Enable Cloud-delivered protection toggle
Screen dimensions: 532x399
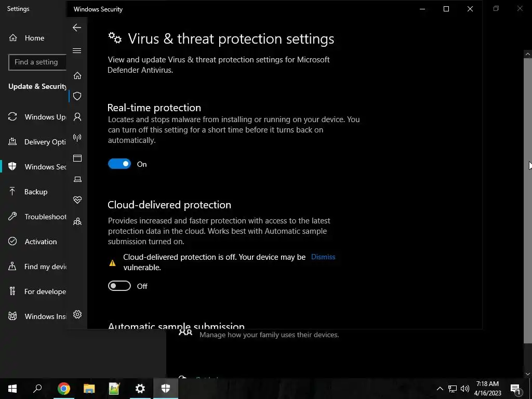(x=119, y=286)
